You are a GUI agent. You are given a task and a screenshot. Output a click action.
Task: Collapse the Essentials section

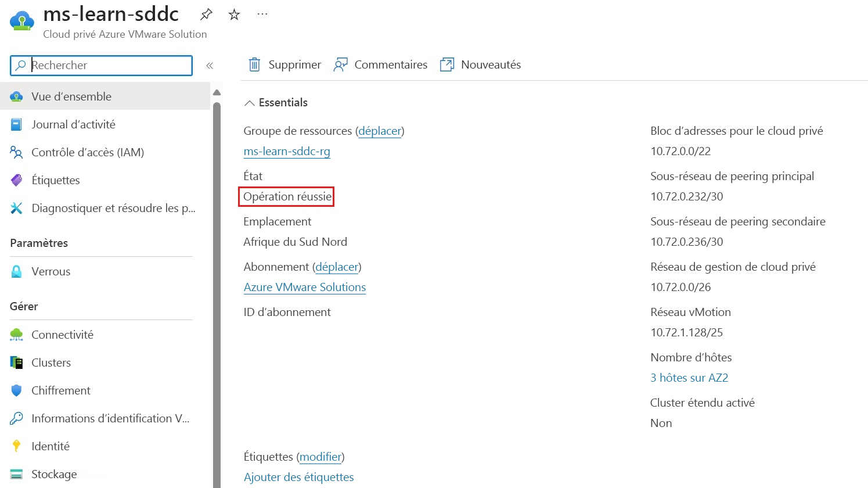[250, 102]
